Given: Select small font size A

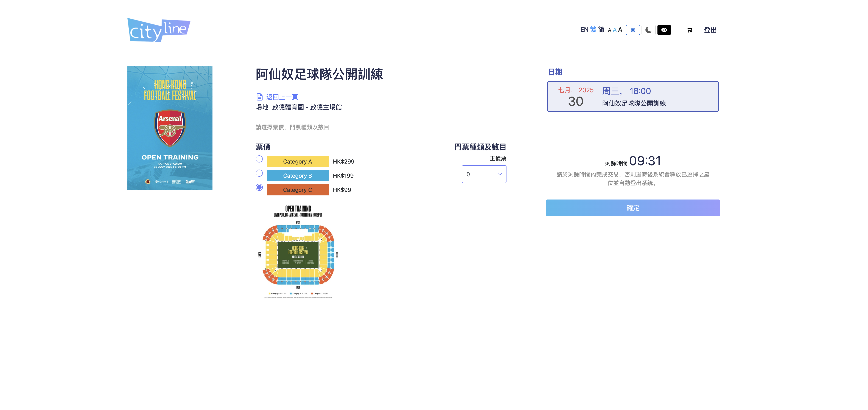Looking at the screenshot, I should (609, 30).
